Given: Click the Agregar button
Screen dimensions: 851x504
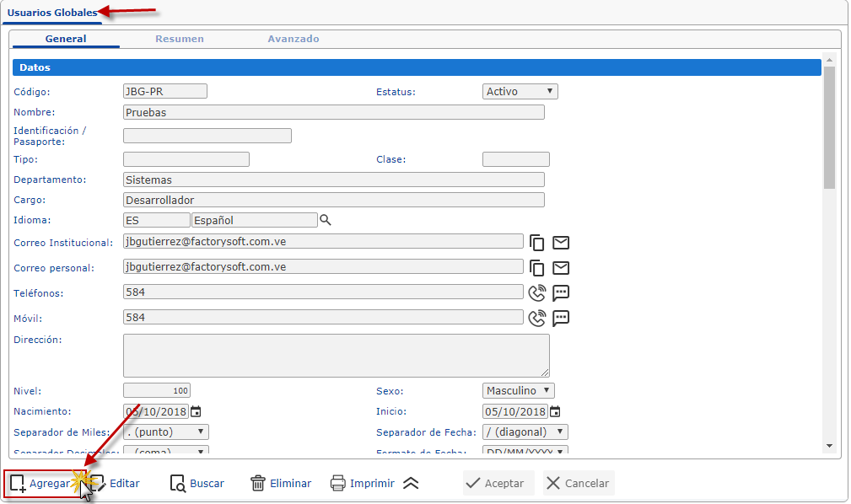Looking at the screenshot, I should 40,484.
